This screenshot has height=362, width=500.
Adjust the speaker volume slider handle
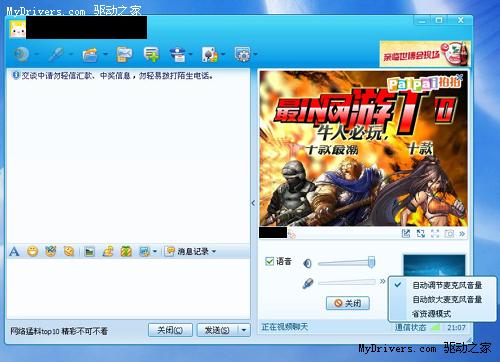(371, 262)
